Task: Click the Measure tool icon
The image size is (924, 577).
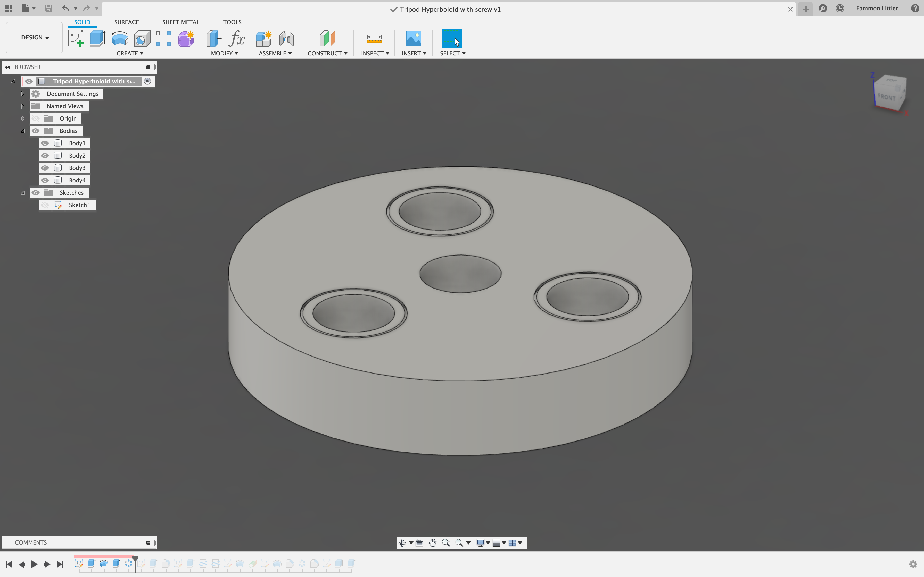Action: tap(374, 39)
